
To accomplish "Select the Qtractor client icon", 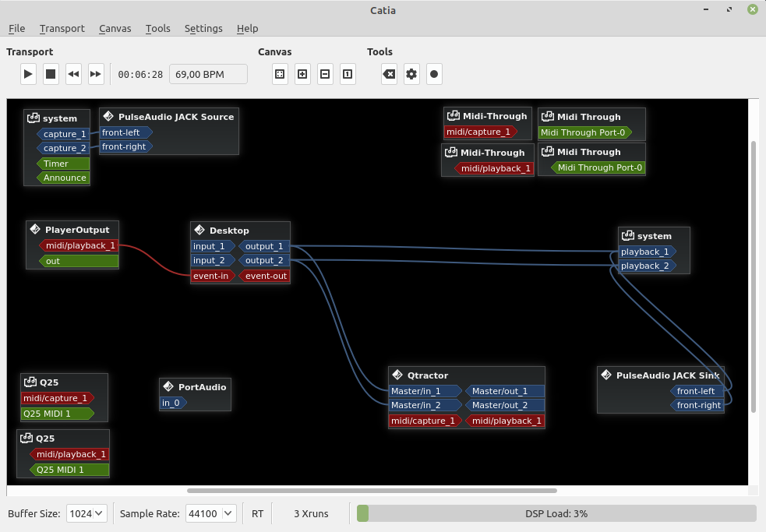I will pyautogui.click(x=397, y=375).
